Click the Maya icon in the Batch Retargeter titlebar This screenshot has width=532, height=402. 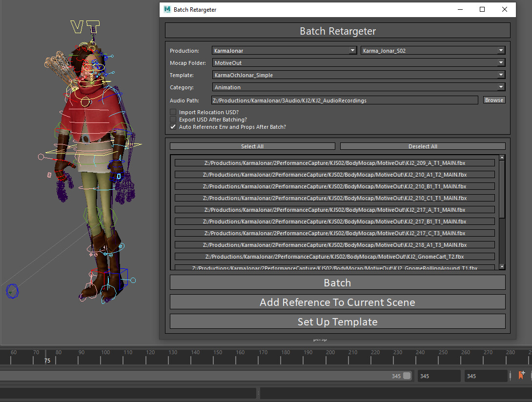[166, 9]
